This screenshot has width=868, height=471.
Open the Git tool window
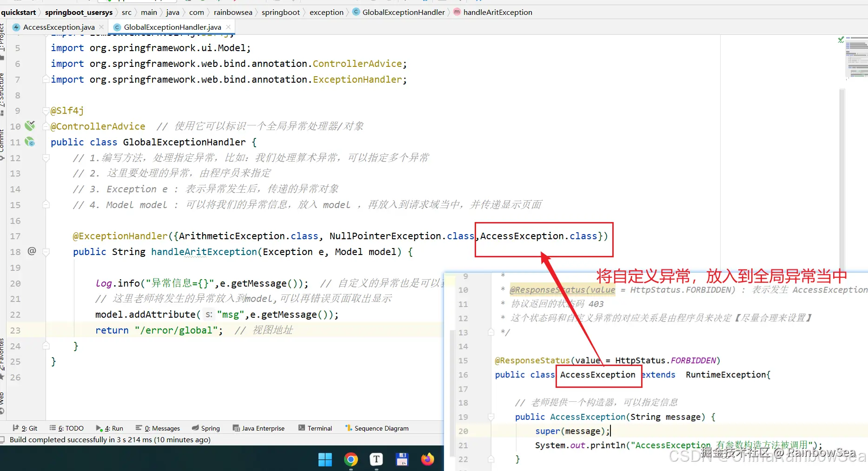25,428
